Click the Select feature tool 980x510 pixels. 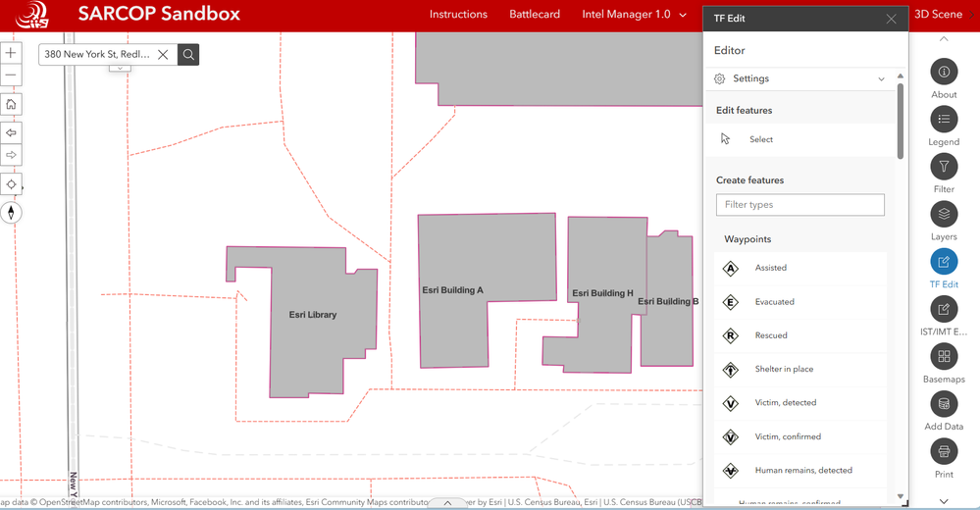tap(800, 139)
